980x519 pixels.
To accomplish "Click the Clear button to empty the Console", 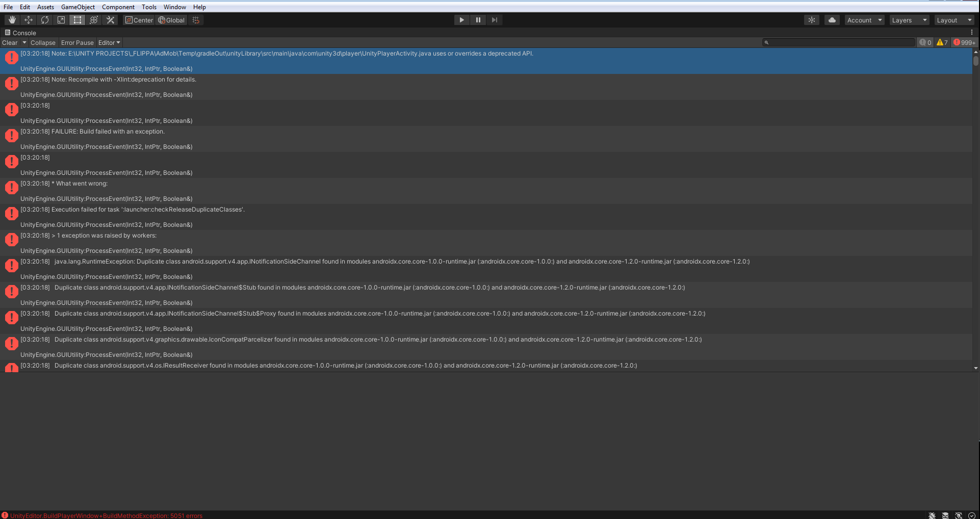I will pos(9,42).
